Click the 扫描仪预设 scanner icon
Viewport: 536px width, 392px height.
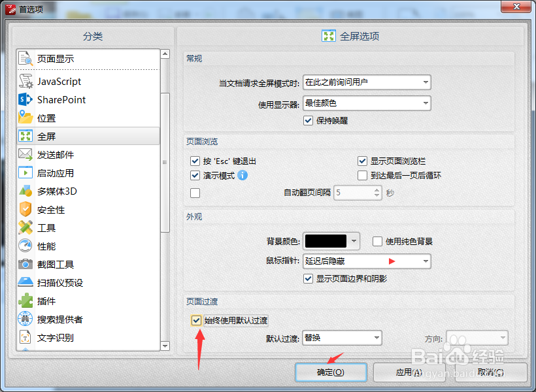(25, 282)
